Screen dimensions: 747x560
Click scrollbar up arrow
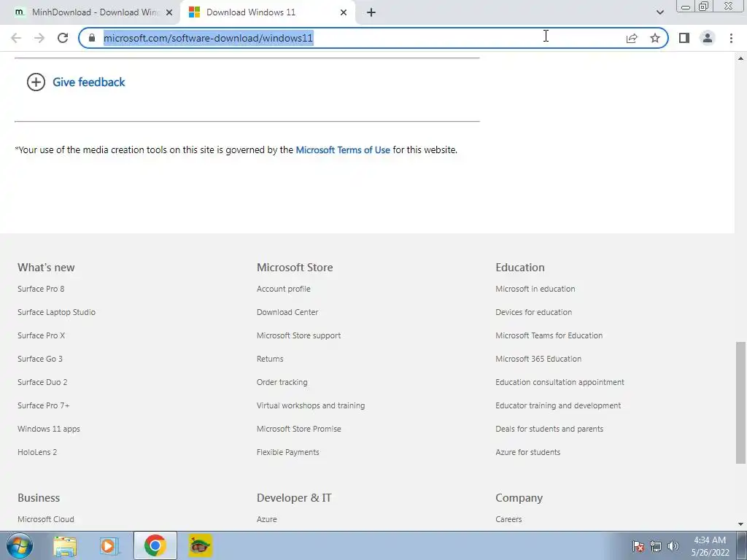click(740, 58)
